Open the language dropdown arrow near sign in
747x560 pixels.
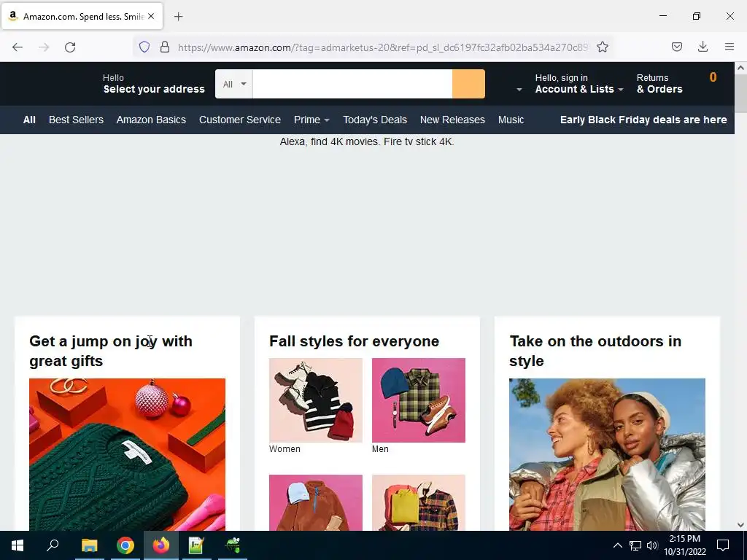[x=519, y=90]
